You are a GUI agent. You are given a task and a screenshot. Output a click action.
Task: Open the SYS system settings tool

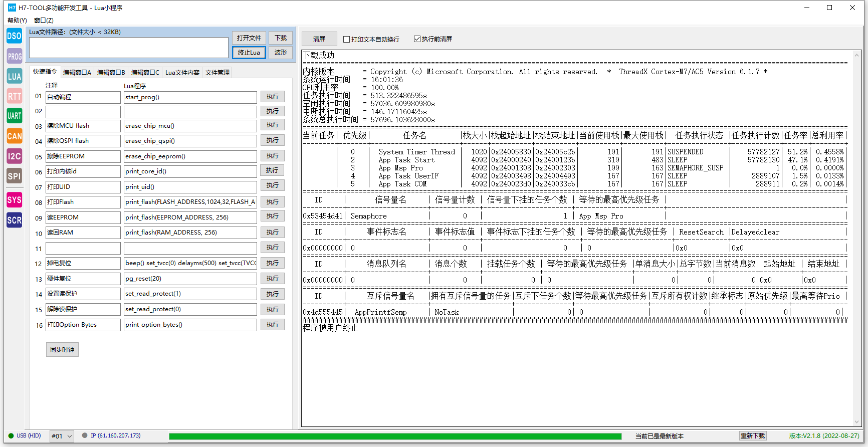click(x=15, y=200)
